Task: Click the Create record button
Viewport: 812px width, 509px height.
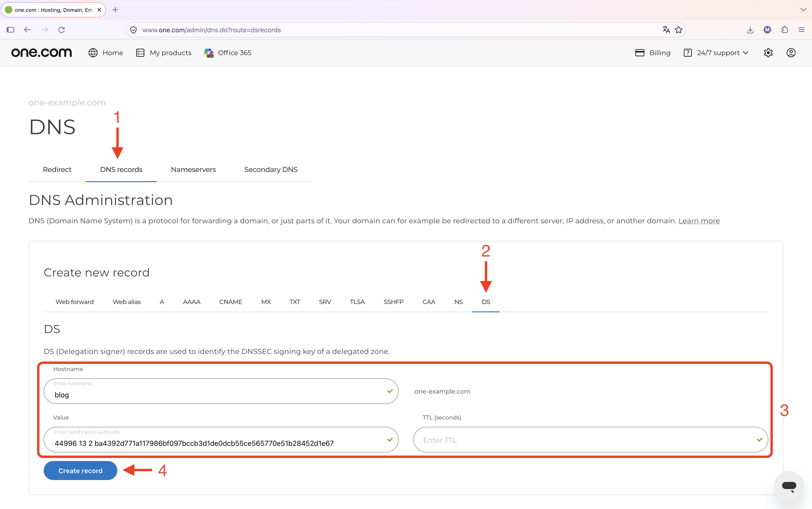Action: tap(80, 471)
